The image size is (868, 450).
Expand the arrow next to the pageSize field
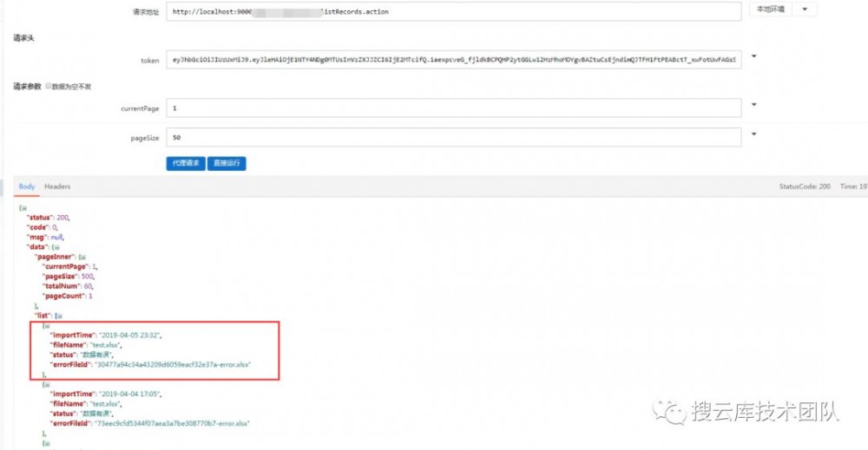coord(753,134)
